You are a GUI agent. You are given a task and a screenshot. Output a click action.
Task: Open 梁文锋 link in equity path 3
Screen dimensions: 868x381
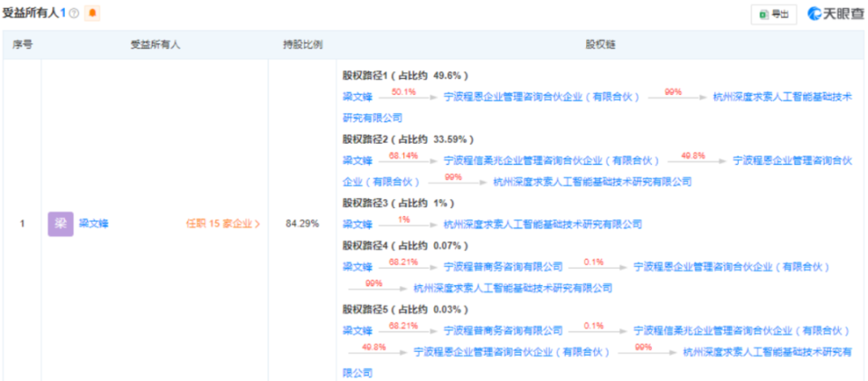(x=357, y=224)
